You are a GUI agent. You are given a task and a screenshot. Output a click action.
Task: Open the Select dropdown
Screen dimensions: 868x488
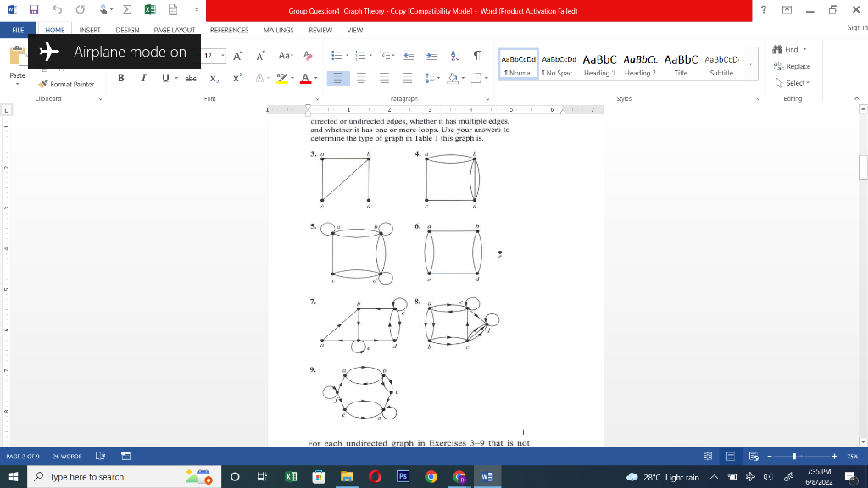[793, 83]
